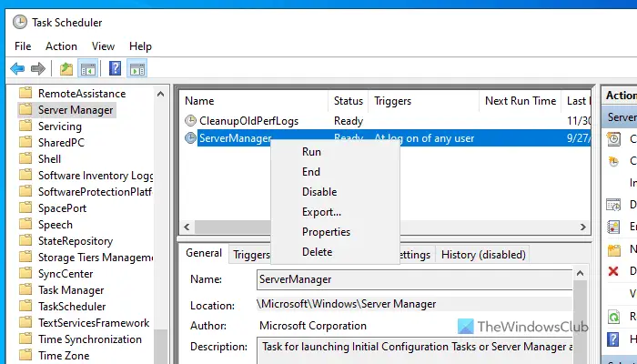Click the clock icon beside CleanupOldPerfLogs
Viewport: 637px width, 364px height.
tap(190, 121)
